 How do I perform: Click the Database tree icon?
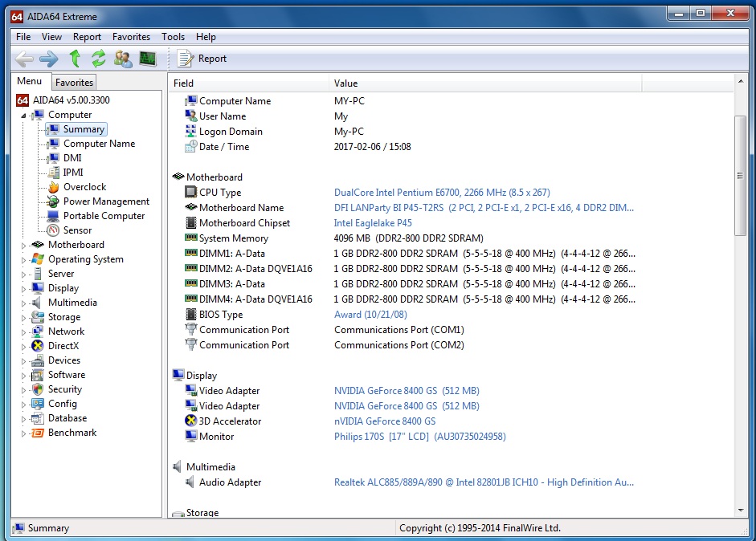[38, 418]
